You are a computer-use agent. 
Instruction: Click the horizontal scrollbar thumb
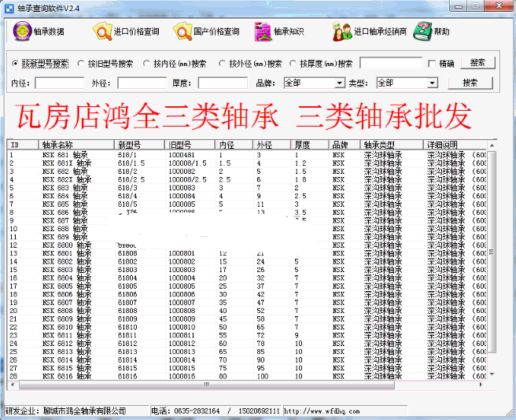[x=207, y=385]
